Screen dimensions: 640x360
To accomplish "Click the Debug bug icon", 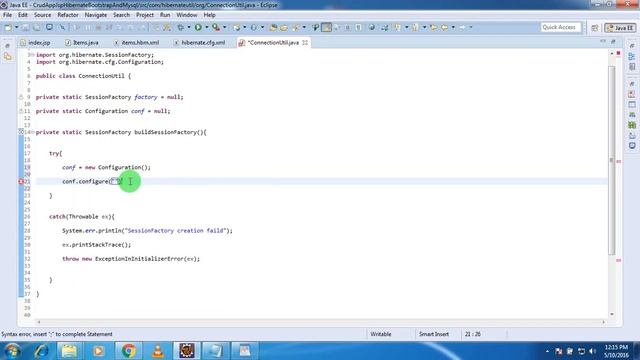I will [x=180, y=27].
